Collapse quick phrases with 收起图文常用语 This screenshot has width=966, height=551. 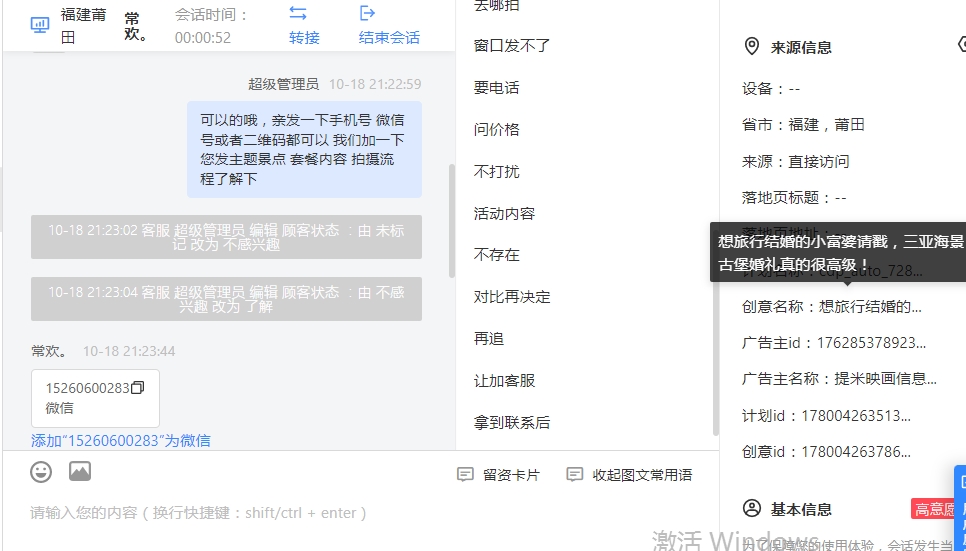[630, 475]
